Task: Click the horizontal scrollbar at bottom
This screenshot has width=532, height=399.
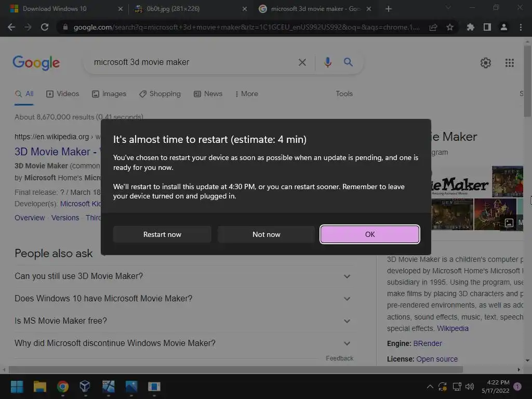Action: pos(236,369)
